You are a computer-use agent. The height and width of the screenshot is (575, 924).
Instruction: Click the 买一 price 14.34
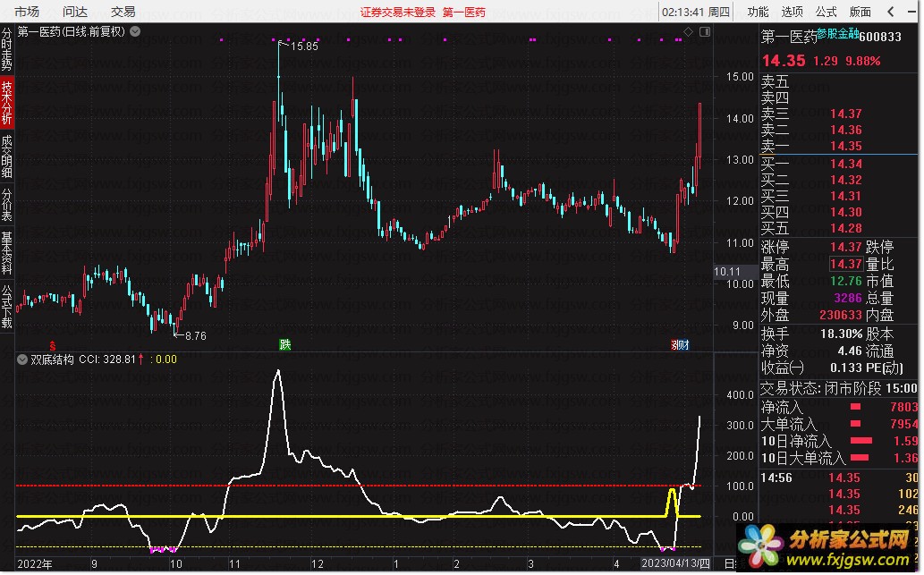click(x=845, y=163)
